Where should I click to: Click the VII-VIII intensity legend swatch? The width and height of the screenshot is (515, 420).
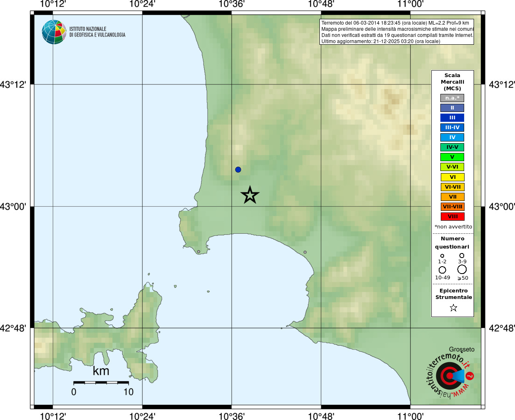tap(452, 207)
